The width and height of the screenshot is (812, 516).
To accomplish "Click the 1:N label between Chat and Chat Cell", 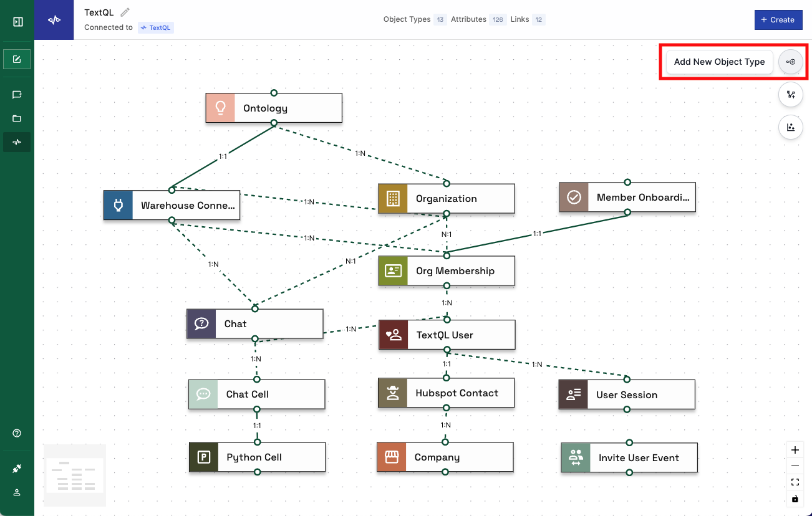I will point(256,359).
